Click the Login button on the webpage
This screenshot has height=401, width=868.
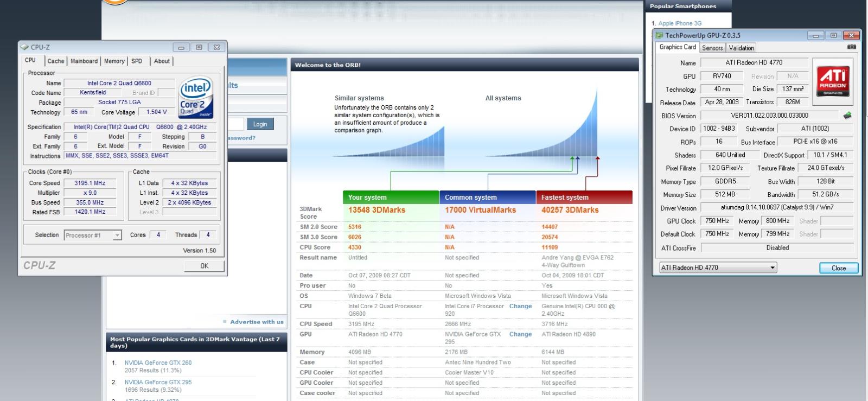click(260, 124)
